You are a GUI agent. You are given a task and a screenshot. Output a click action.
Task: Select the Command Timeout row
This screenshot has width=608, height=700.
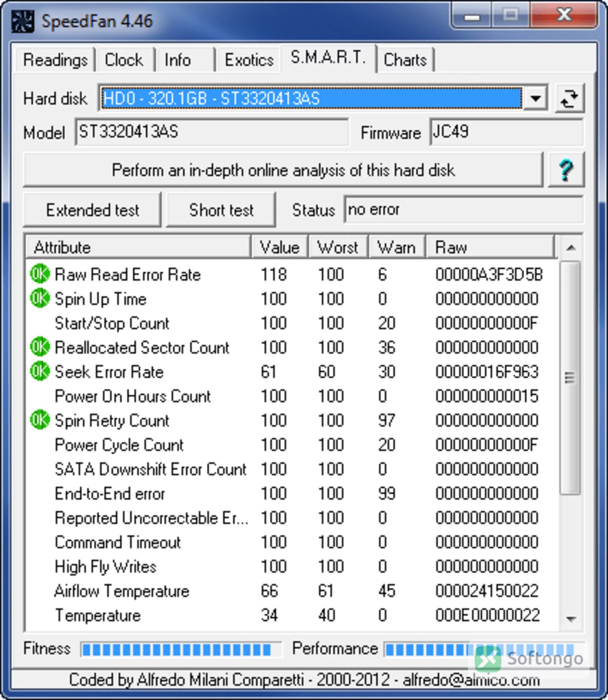pyautogui.click(x=292, y=542)
